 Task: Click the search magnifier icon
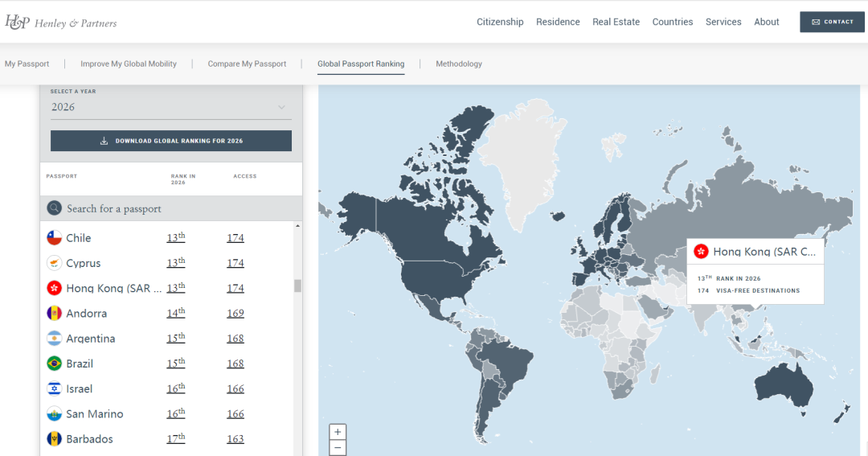tap(55, 208)
